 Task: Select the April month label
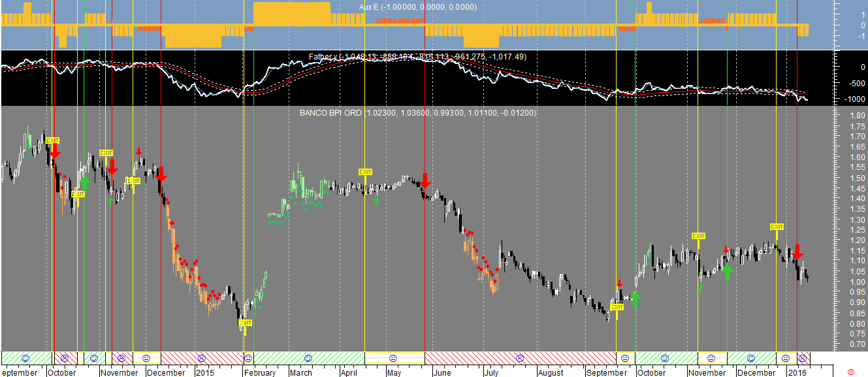350,373
